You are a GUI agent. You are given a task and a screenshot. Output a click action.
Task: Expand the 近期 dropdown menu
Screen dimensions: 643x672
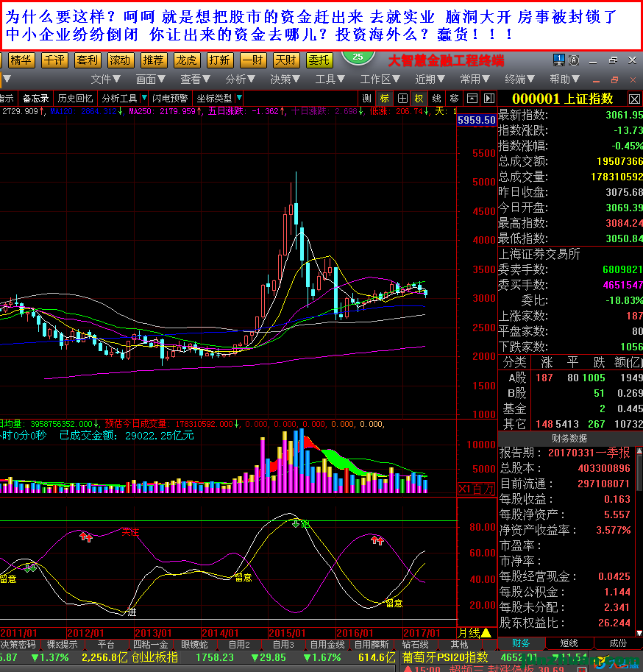tap(430, 79)
